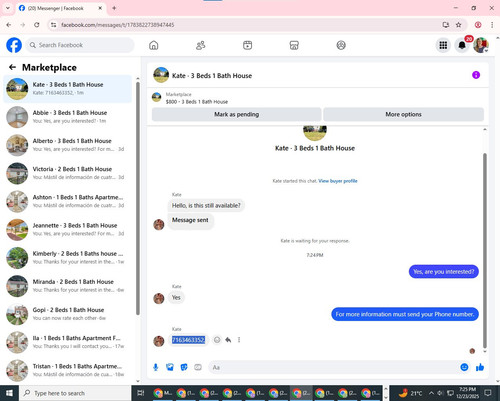The image size is (500, 401).
Task: Open the purple conversation info icon
Action: (476, 75)
